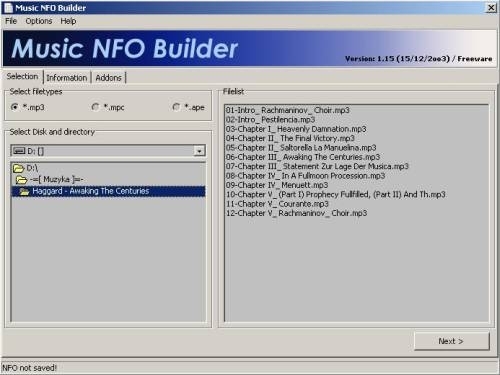Screen dimensions: 500x375
Task: Select 11-Chapter V_ Courante.mp3 in filelist
Action: (277, 204)
